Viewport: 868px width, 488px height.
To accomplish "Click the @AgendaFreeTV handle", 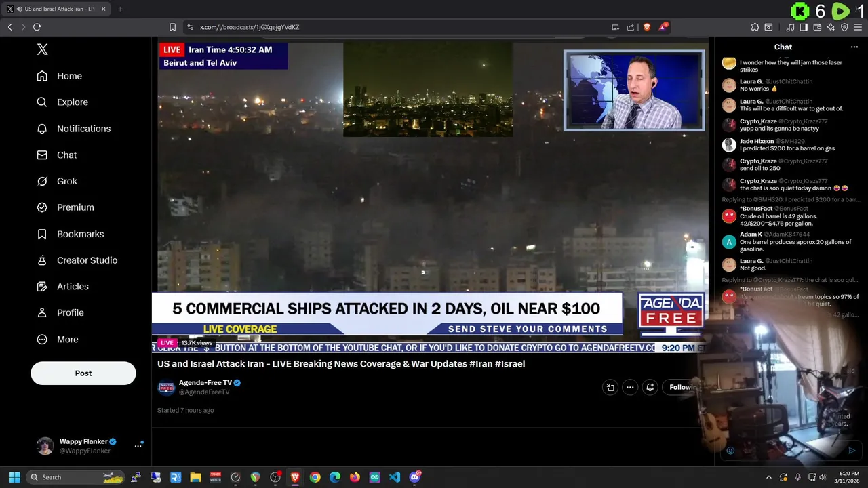I will pos(204,392).
